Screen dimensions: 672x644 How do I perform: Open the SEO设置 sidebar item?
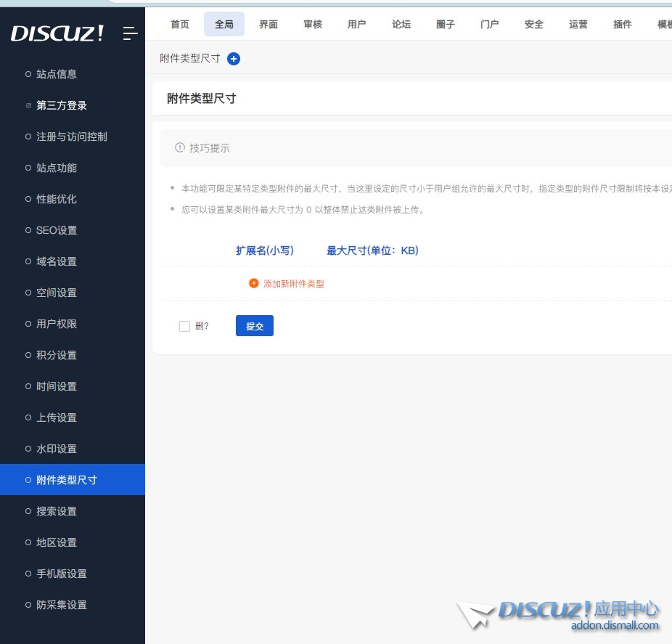[x=57, y=230]
